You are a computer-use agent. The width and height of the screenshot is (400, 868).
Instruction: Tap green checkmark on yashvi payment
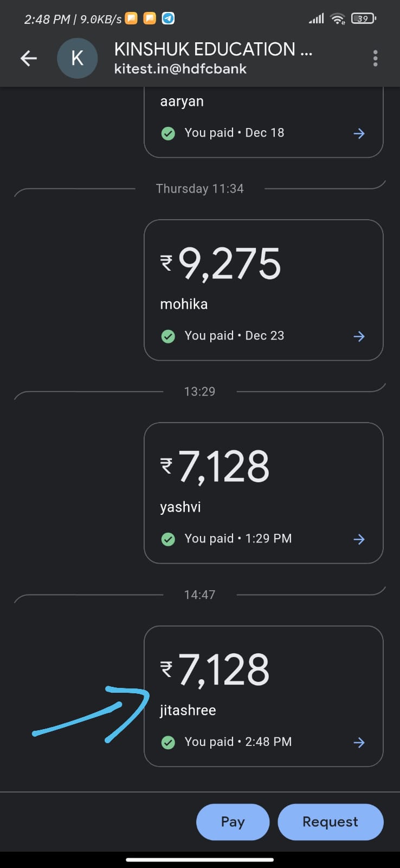tap(168, 539)
